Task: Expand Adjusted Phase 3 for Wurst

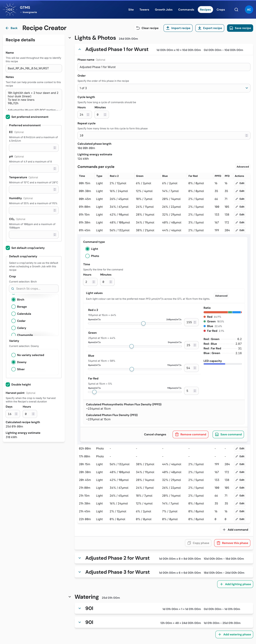Action: [80, 572]
